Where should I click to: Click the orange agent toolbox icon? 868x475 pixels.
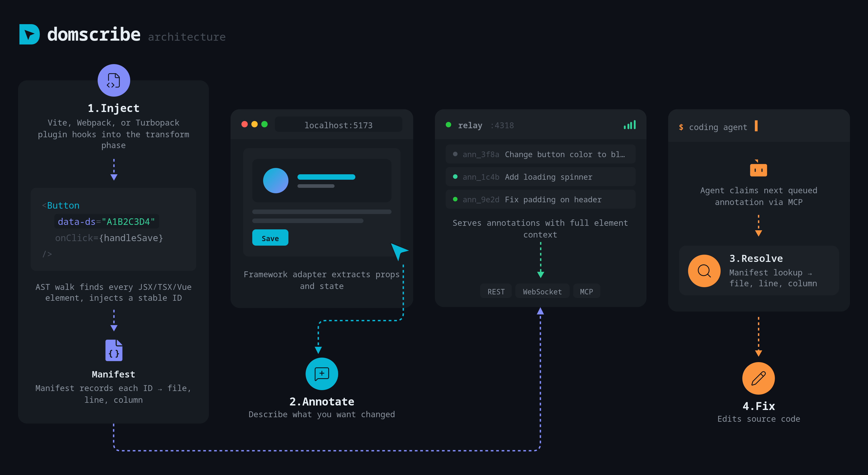(x=758, y=169)
